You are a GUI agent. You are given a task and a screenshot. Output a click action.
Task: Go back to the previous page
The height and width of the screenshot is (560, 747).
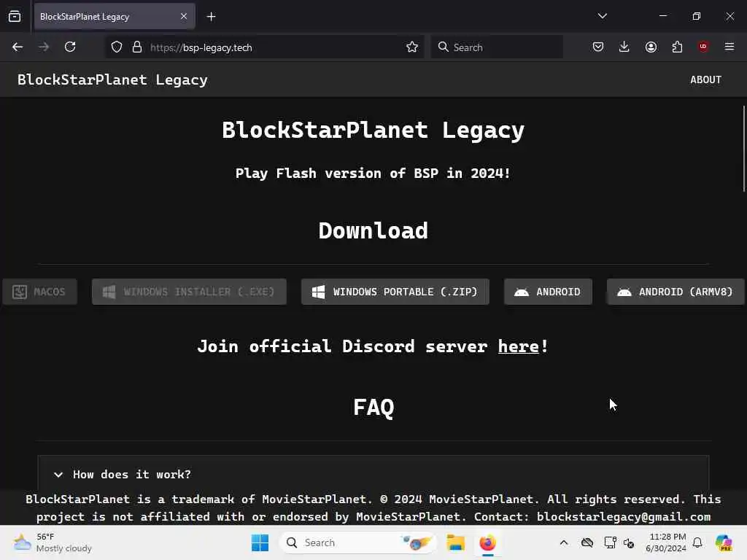tap(18, 47)
